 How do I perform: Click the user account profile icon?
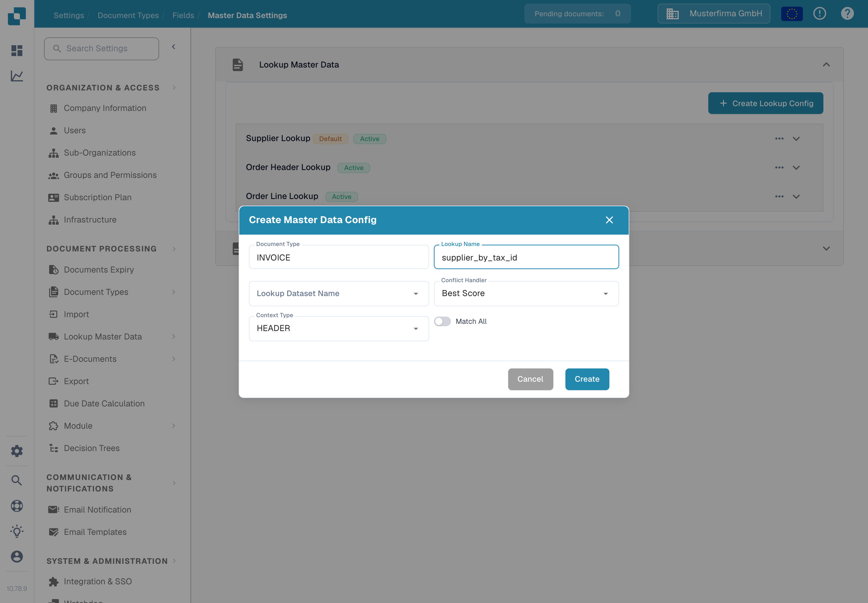(17, 557)
